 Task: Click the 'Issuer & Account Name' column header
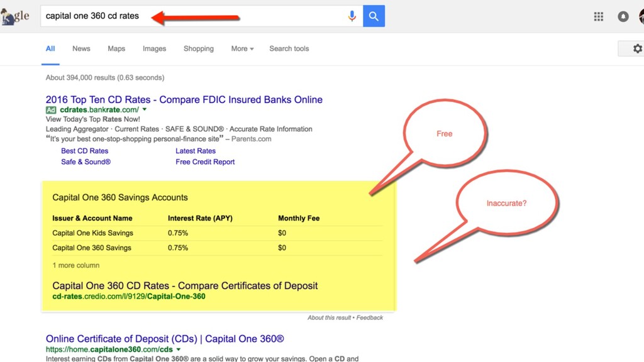click(92, 218)
